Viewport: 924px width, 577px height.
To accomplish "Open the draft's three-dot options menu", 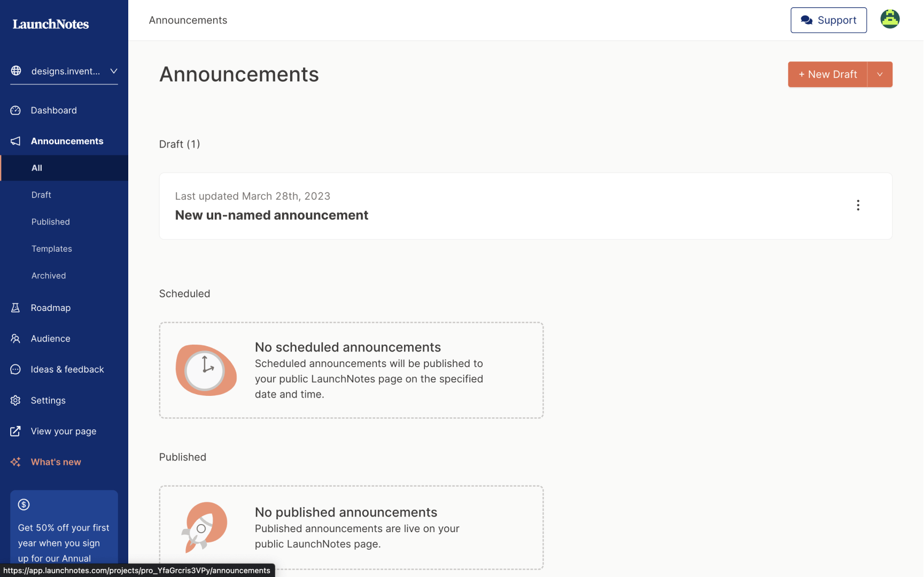I will coord(858,206).
